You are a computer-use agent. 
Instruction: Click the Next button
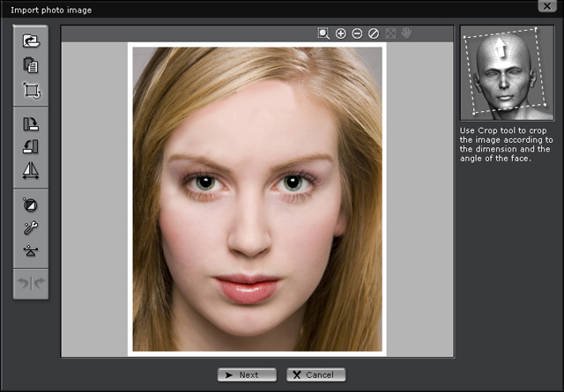pyautogui.click(x=247, y=374)
